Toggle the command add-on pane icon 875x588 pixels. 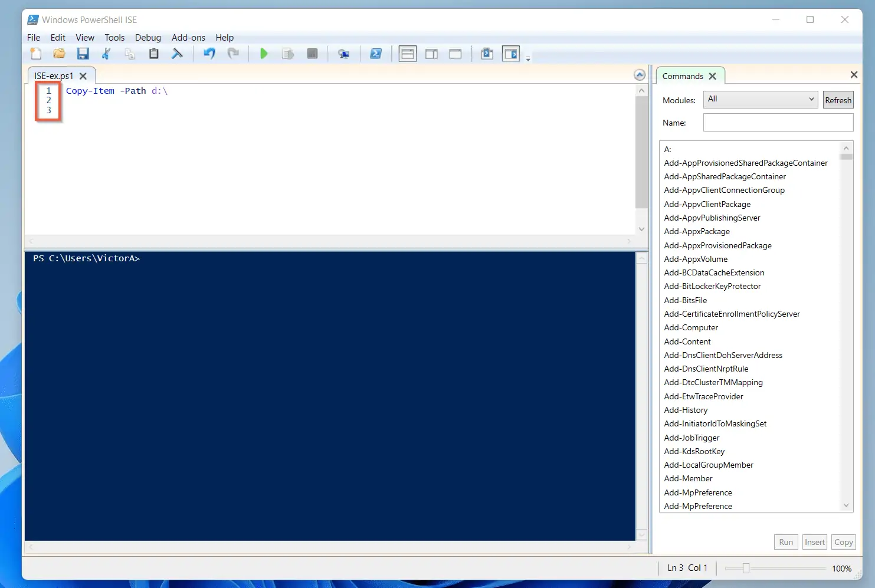pos(511,54)
